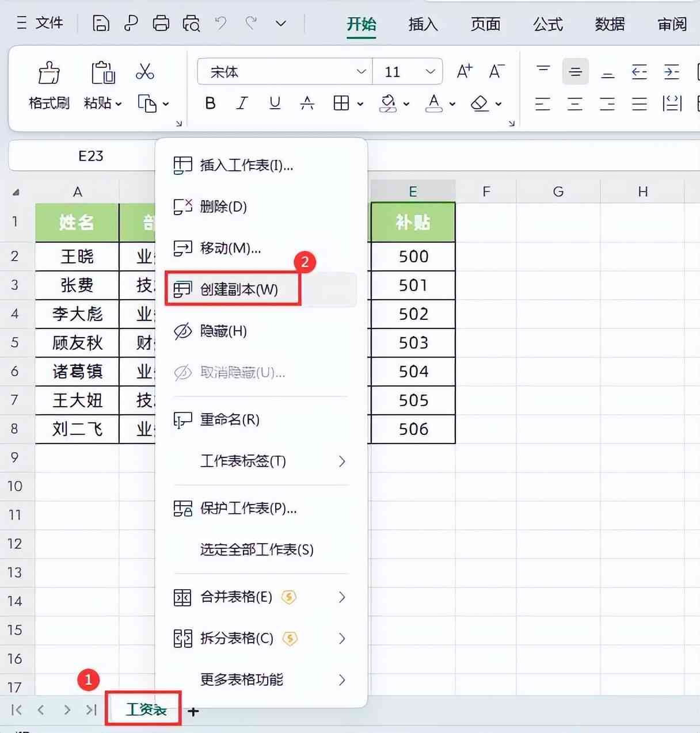This screenshot has height=733, width=700.
Task: Open the font size dropdown
Action: point(430,72)
